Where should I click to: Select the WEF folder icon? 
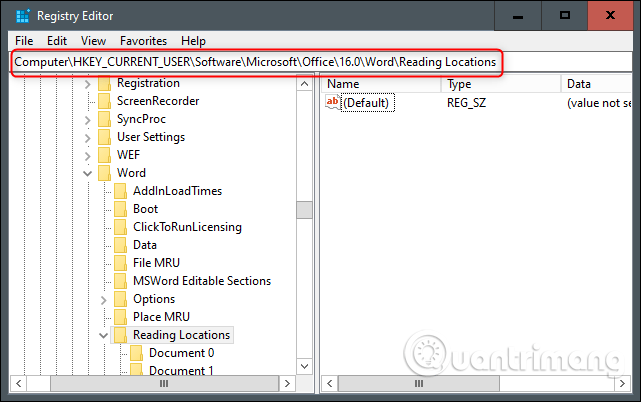(x=105, y=155)
